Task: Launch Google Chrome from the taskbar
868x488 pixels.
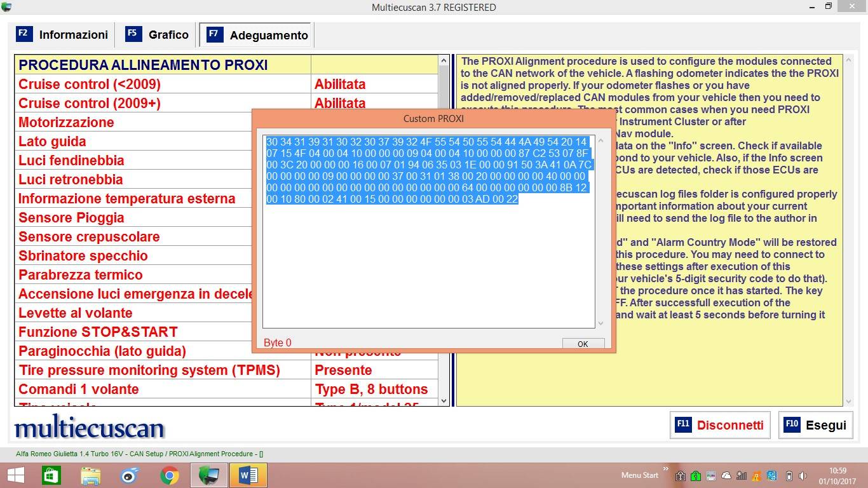Action: pos(169,475)
